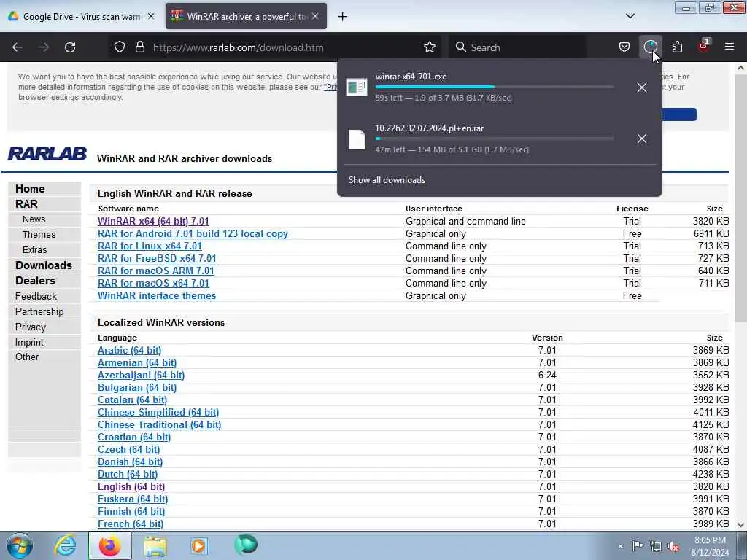Open English (64 bit) localized download link
The width and height of the screenshot is (747, 560).
(x=131, y=486)
